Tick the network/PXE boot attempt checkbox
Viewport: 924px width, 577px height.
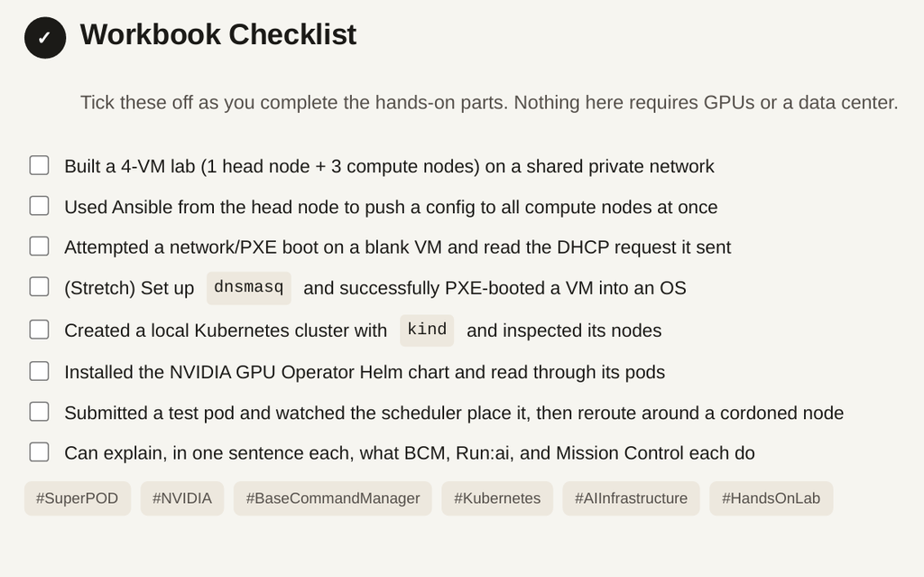(x=40, y=246)
